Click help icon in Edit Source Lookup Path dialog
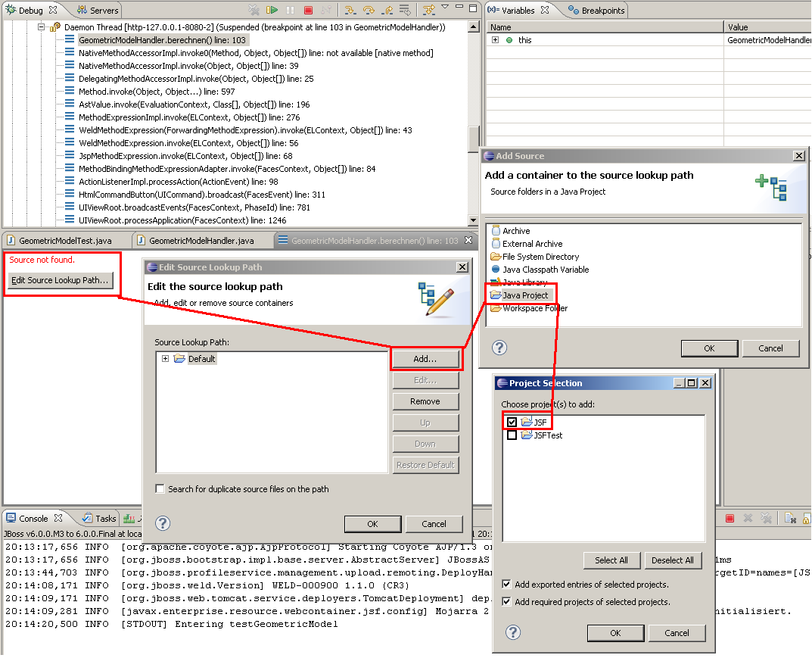812x658 pixels. (163, 523)
